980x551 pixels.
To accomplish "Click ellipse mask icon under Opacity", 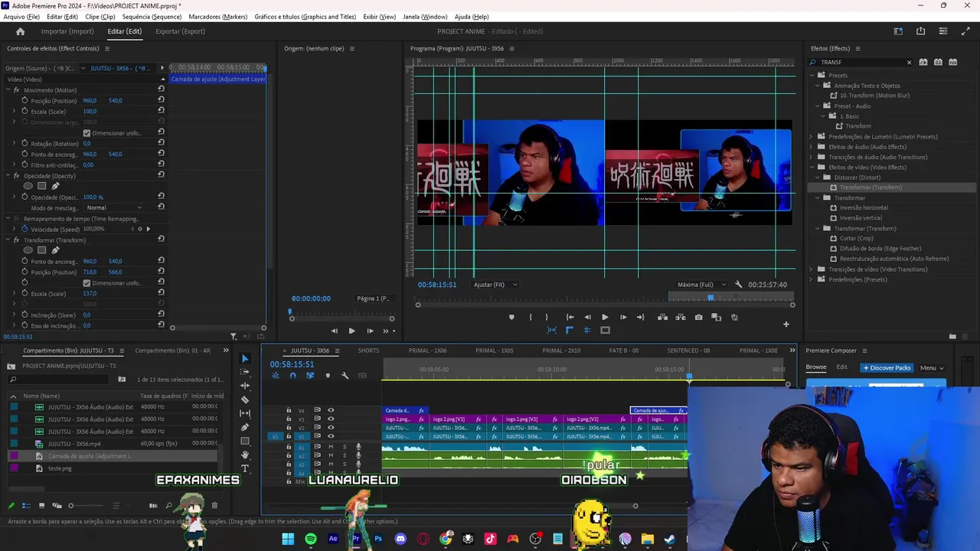I will click(x=28, y=186).
